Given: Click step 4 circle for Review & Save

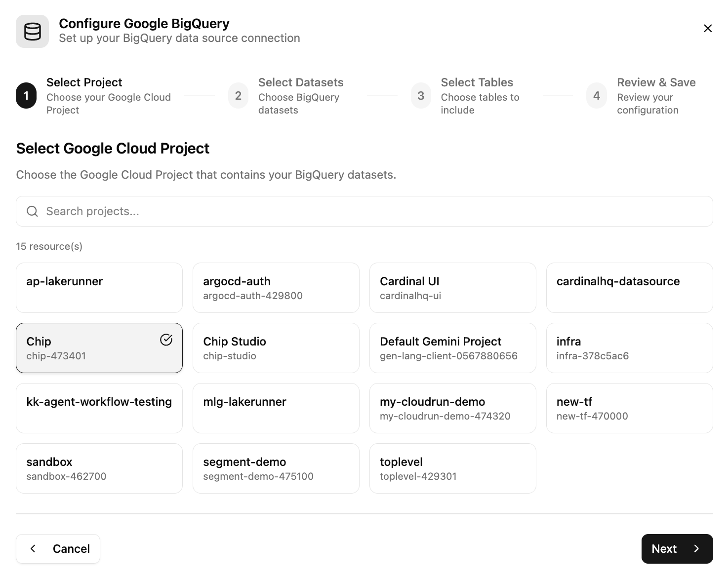Looking at the screenshot, I should click(x=596, y=96).
